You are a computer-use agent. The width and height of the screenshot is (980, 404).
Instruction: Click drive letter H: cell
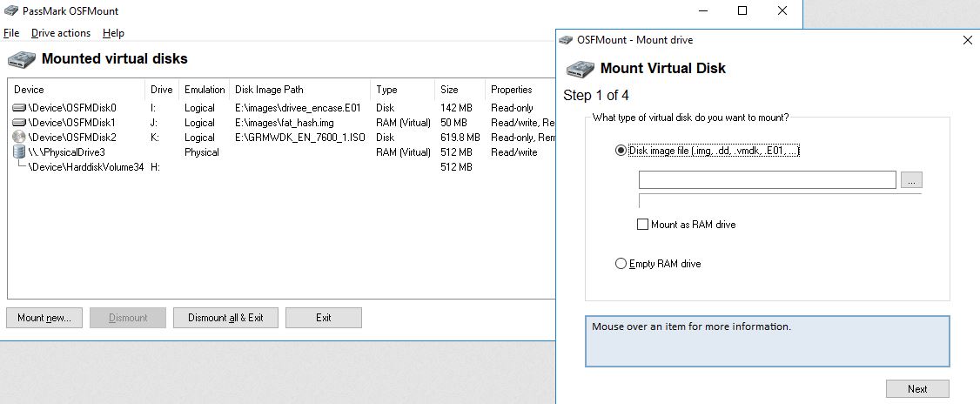156,167
